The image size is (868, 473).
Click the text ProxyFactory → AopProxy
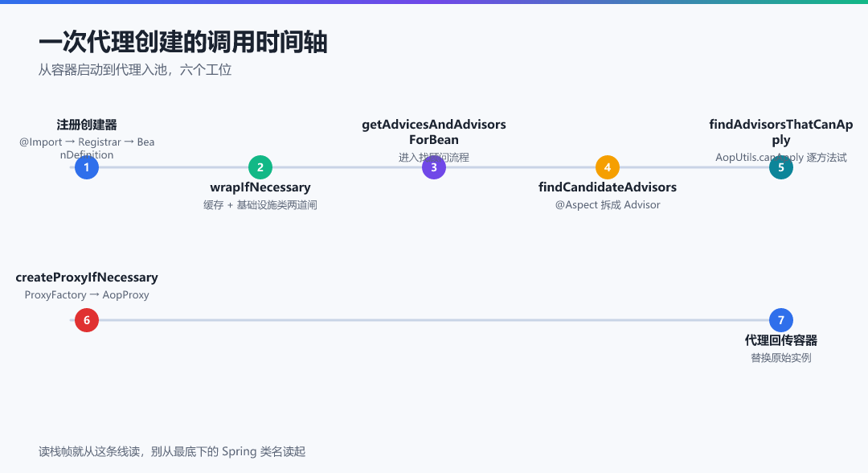(x=87, y=294)
